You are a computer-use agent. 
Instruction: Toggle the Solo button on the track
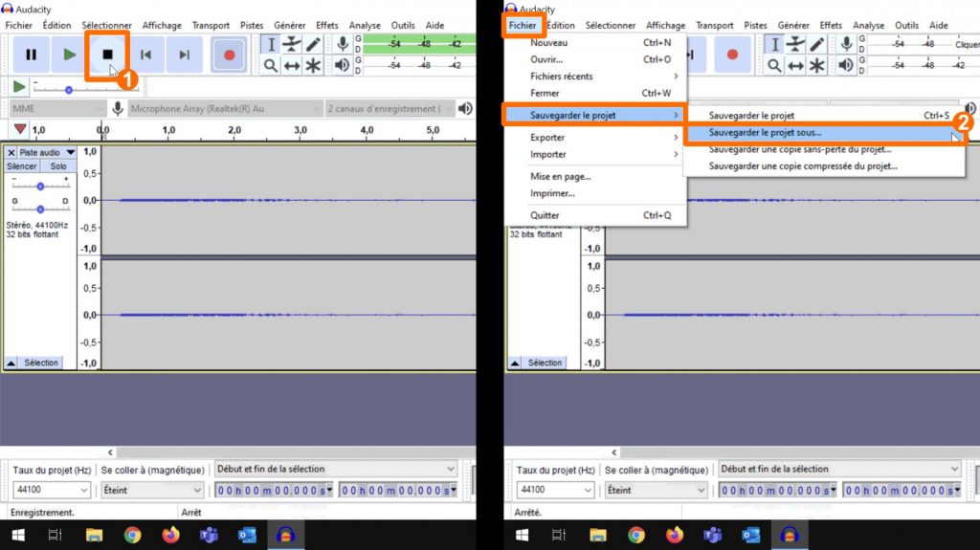click(x=58, y=166)
